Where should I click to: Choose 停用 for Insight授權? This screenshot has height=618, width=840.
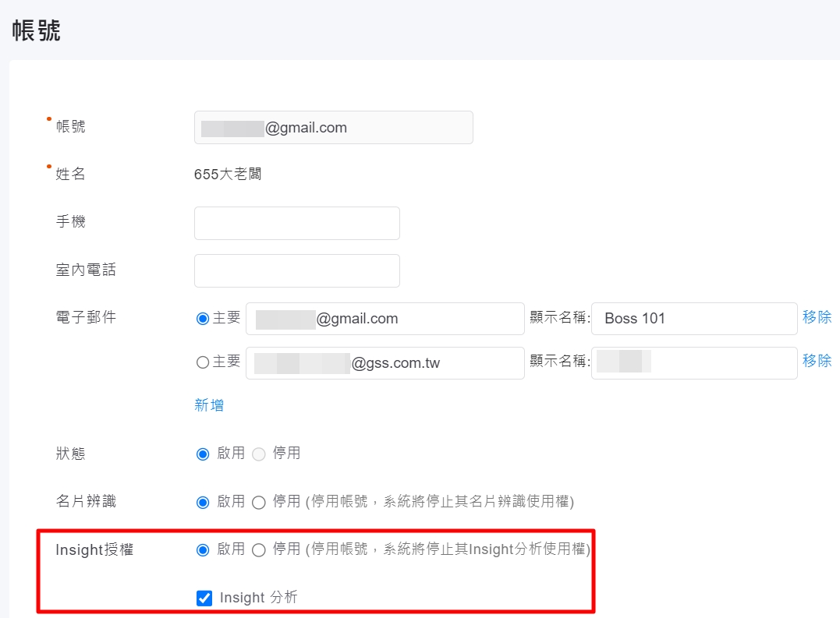pyautogui.click(x=259, y=550)
